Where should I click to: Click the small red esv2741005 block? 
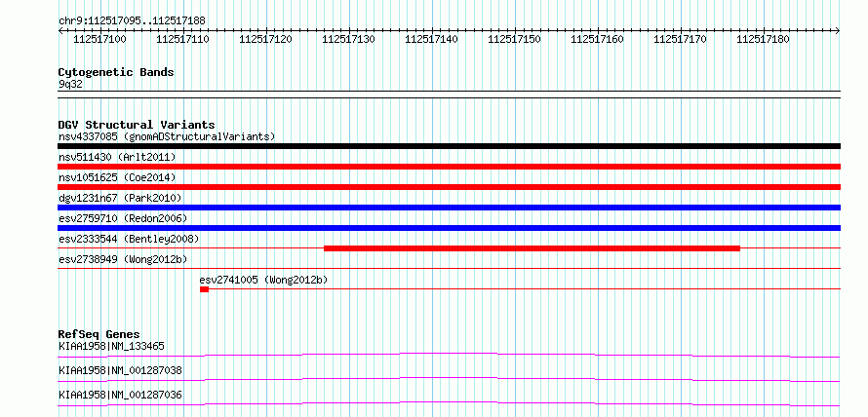point(204,289)
